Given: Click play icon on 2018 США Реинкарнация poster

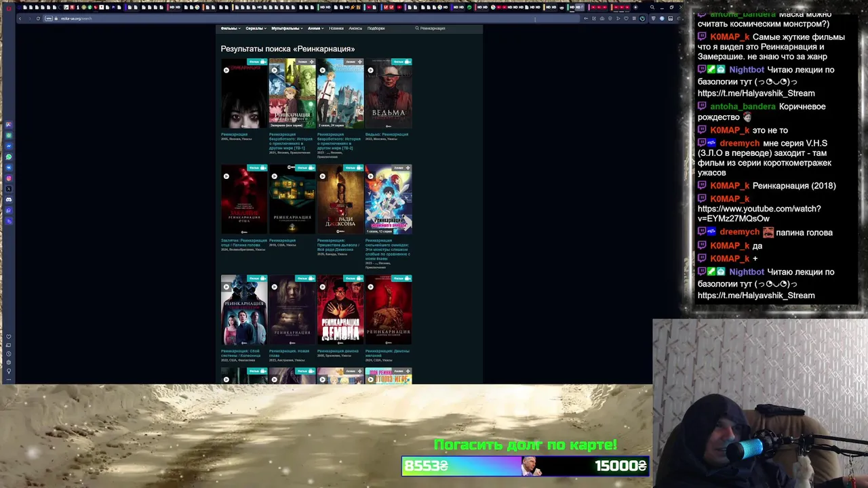Looking at the screenshot, I should pyautogui.click(x=275, y=176).
